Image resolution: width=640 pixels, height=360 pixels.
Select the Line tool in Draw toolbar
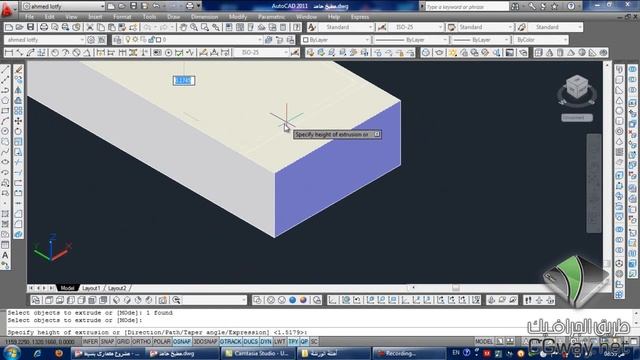[5, 70]
